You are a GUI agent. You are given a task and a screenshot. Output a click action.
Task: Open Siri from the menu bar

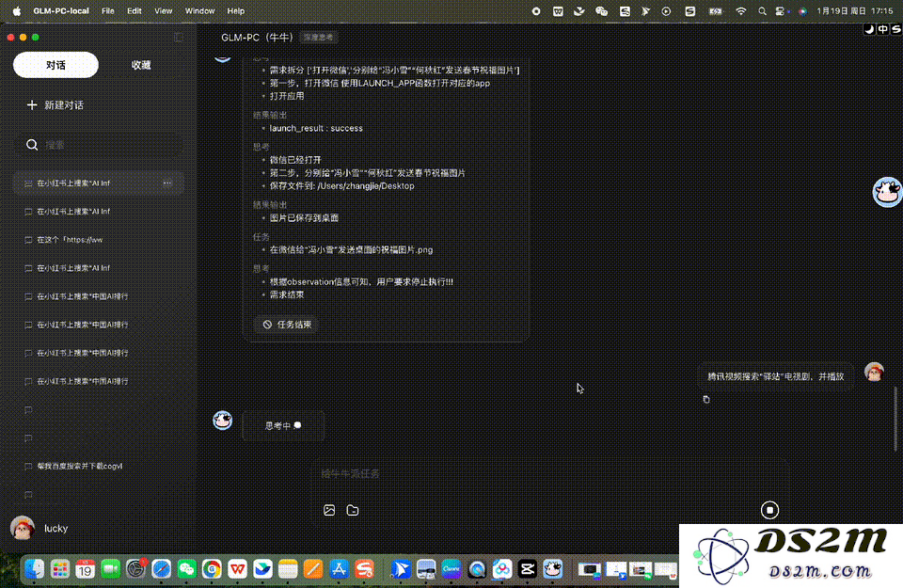click(802, 11)
